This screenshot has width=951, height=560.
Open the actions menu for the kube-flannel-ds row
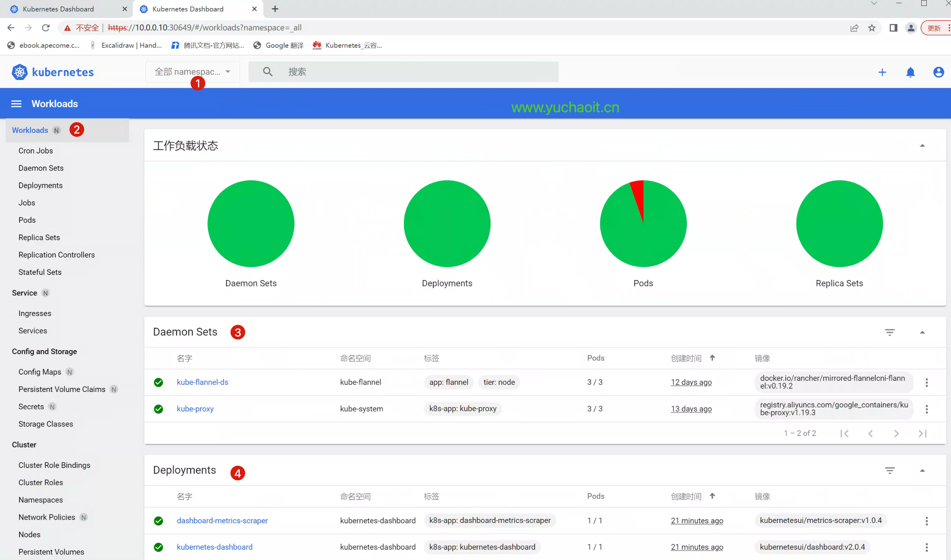coord(926,382)
